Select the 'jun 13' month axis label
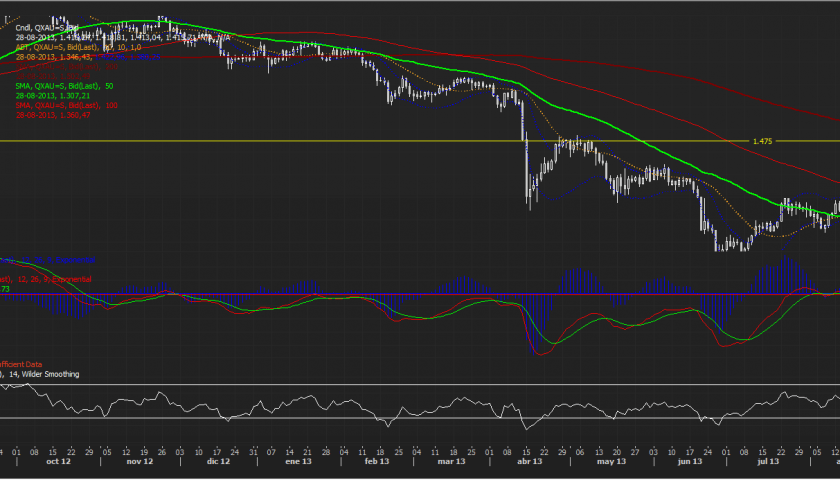Viewport: 840px width, 480px height. pyautogui.click(x=690, y=462)
